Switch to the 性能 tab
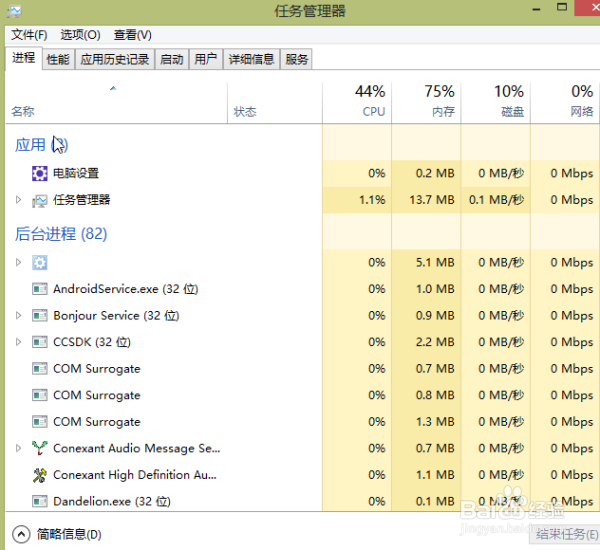 coord(58,59)
